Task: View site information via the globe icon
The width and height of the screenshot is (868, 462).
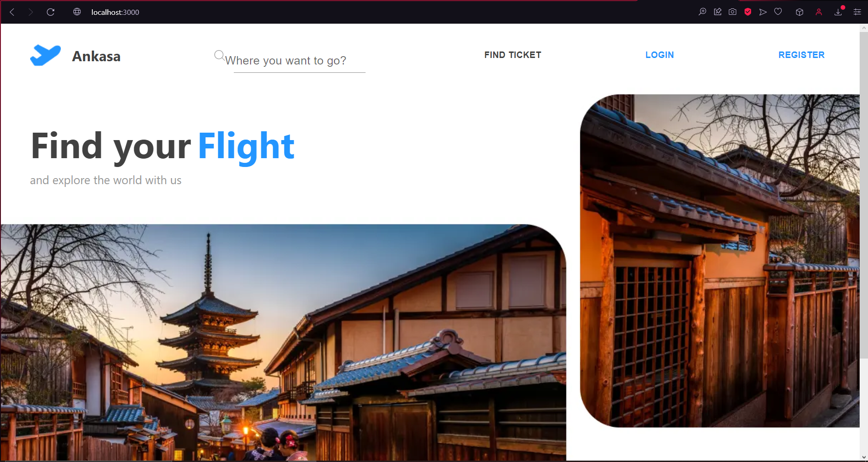Action: coord(77,12)
